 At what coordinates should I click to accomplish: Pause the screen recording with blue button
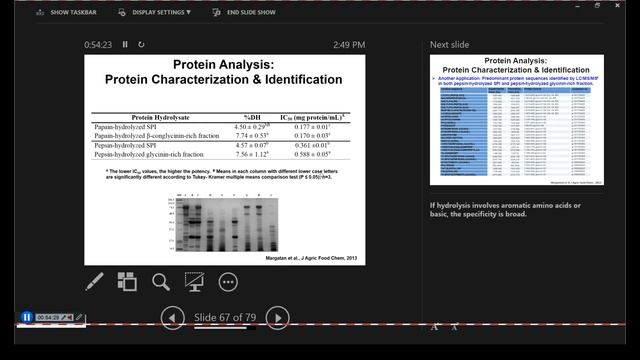(x=27, y=317)
